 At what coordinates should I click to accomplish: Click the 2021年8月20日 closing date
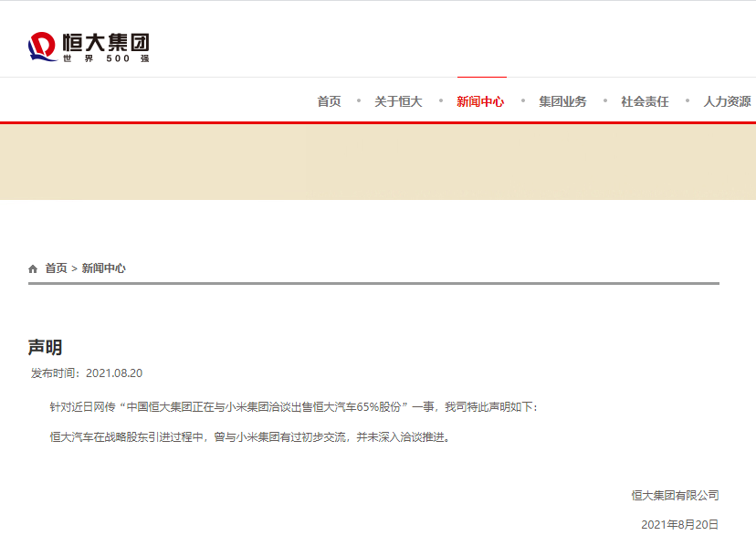pyautogui.click(x=680, y=525)
